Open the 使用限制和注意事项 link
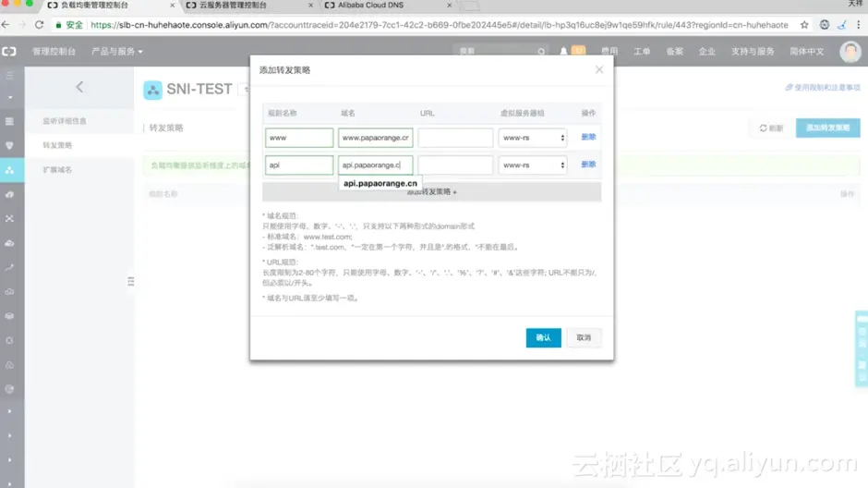This screenshot has height=488, width=868. (x=823, y=88)
